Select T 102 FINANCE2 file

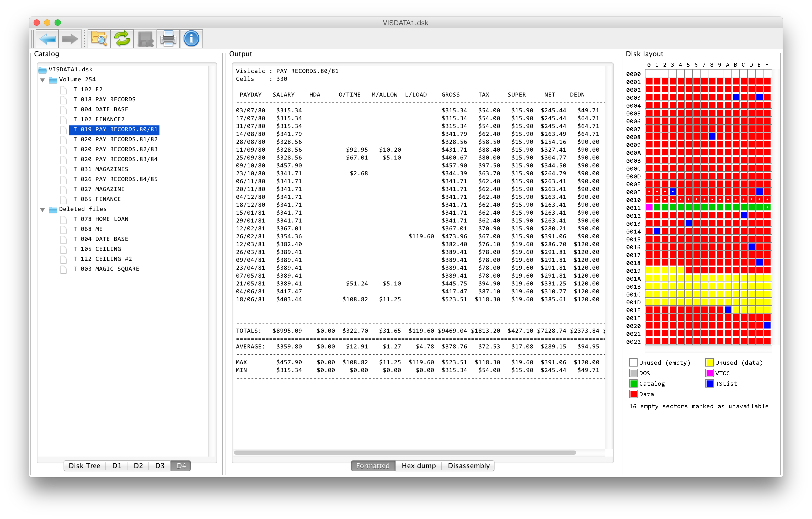pos(99,119)
